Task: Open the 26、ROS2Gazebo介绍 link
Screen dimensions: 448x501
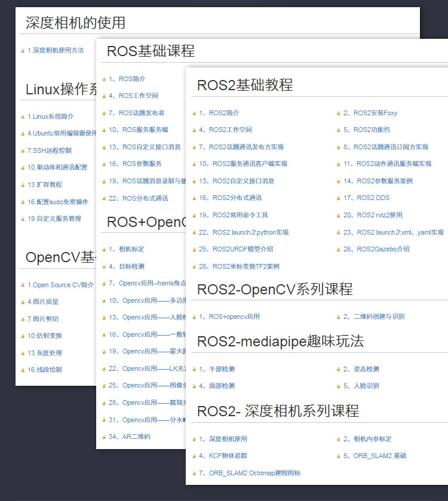Action: coord(376,249)
